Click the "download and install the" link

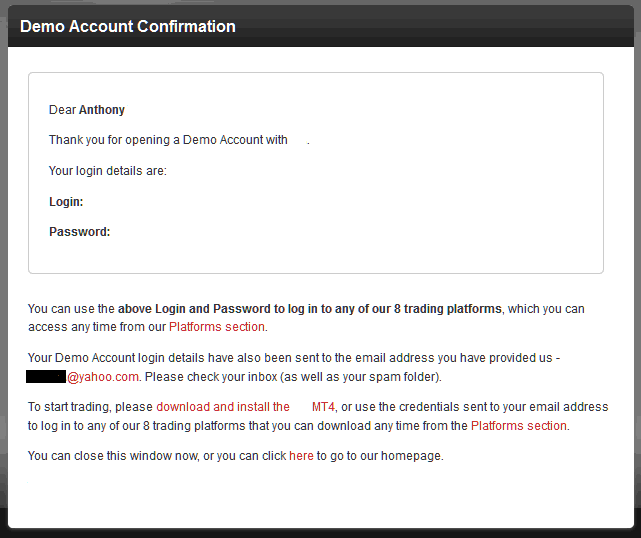point(223,407)
